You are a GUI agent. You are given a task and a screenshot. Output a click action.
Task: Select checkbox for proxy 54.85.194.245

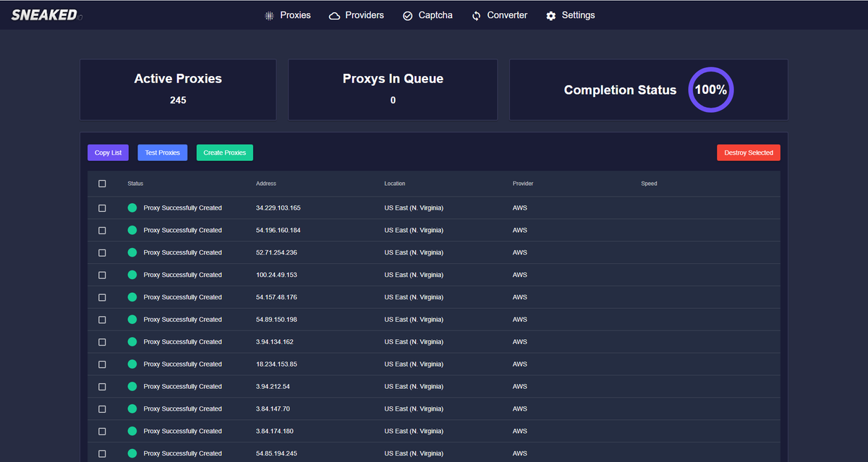pos(102,454)
